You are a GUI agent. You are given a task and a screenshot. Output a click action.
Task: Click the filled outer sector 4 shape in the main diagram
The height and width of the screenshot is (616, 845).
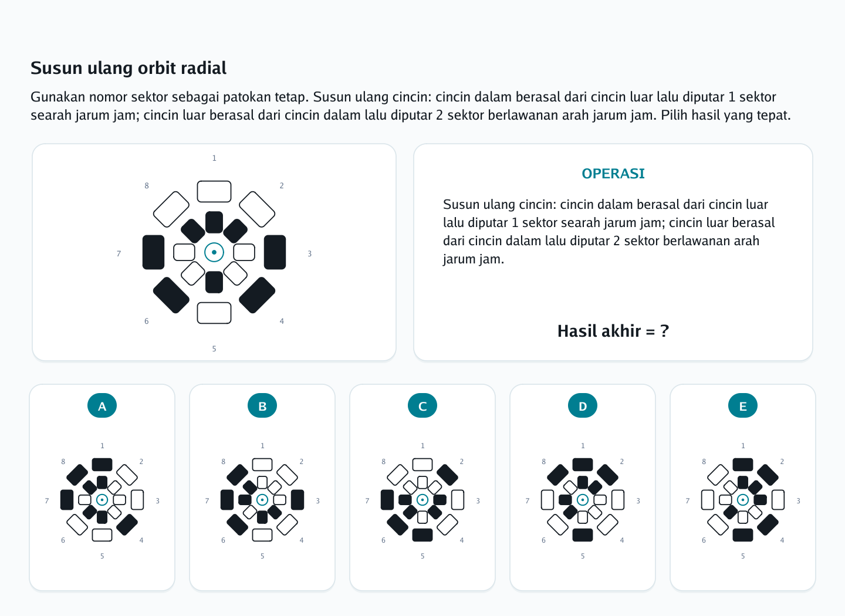[x=257, y=295]
